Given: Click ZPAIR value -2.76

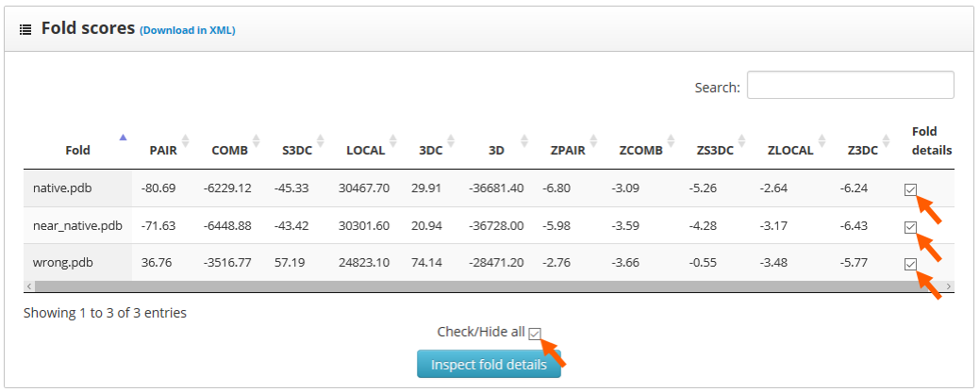Looking at the screenshot, I should pyautogui.click(x=556, y=262).
